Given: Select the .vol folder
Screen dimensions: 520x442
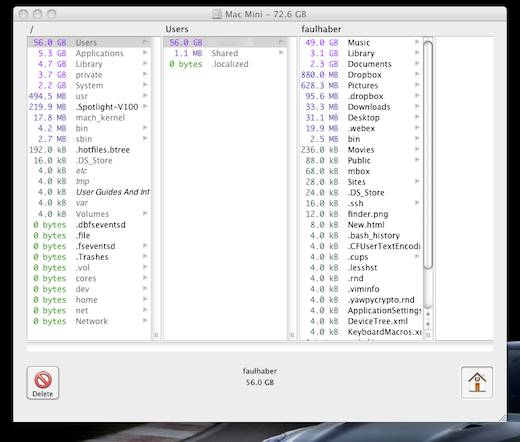Looking at the screenshot, I should 89,267.
